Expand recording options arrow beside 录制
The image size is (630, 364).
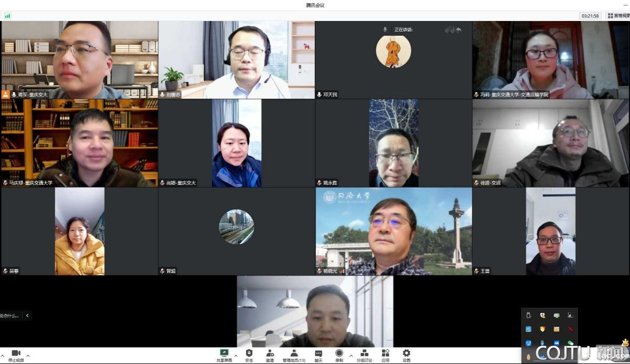click(x=350, y=356)
